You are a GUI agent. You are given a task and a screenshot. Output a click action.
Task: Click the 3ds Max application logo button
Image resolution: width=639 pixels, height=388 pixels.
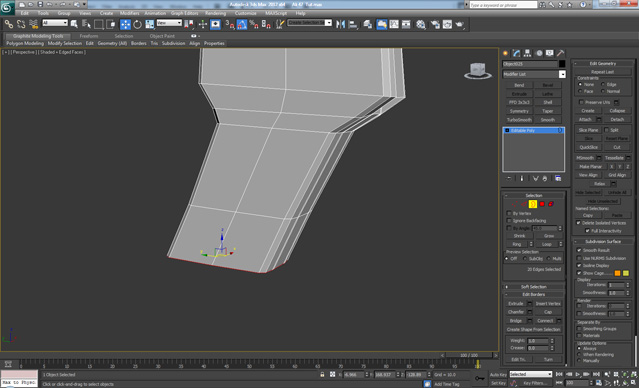point(7,7)
